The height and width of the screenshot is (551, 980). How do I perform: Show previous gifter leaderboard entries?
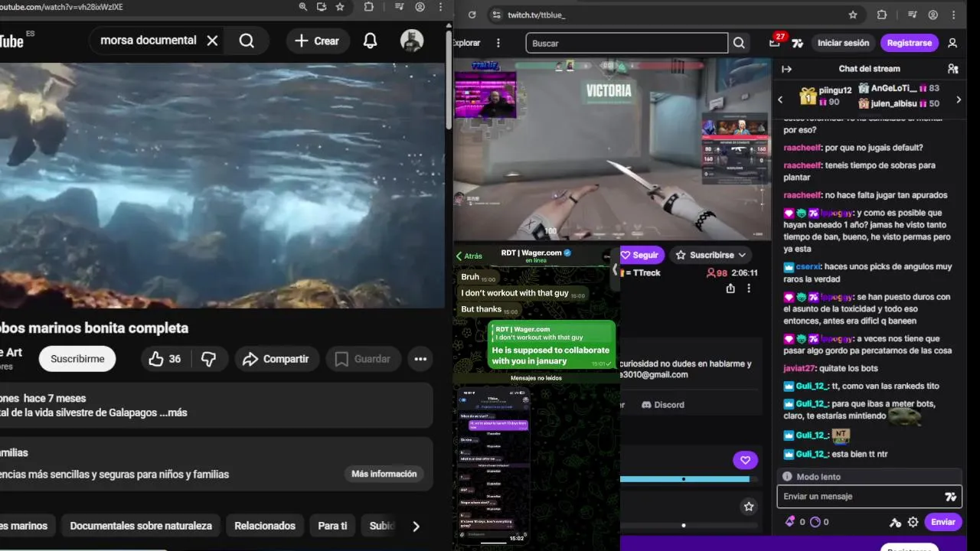click(780, 99)
